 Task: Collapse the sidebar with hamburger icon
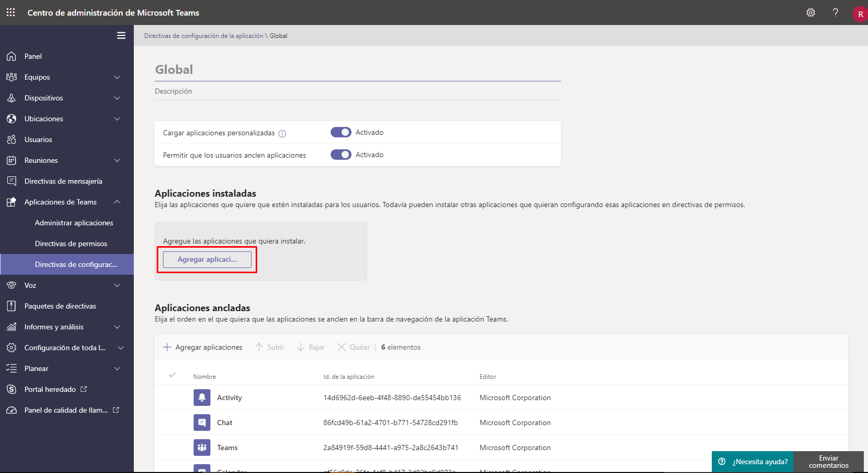[121, 35]
